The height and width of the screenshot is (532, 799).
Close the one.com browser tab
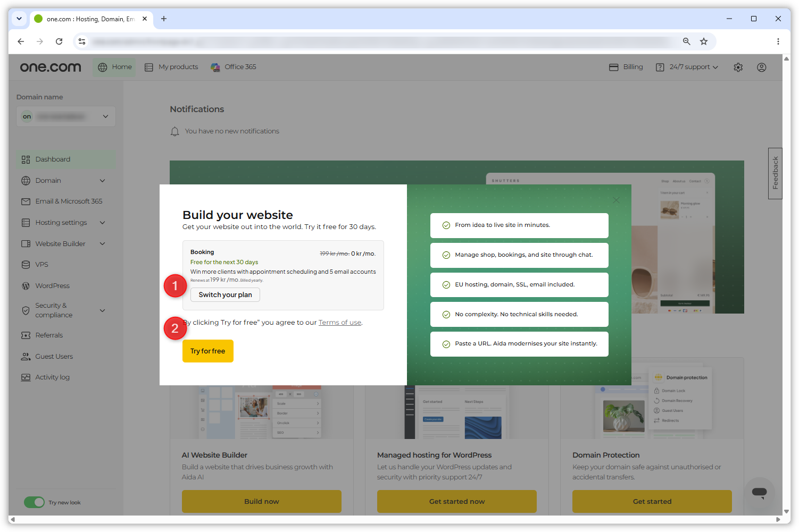[145, 19]
